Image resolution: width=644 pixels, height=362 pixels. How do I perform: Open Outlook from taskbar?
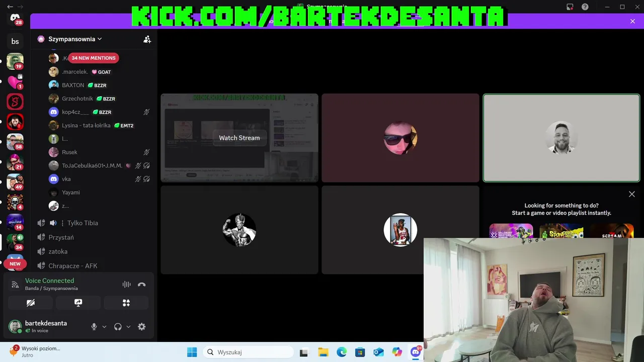378,352
